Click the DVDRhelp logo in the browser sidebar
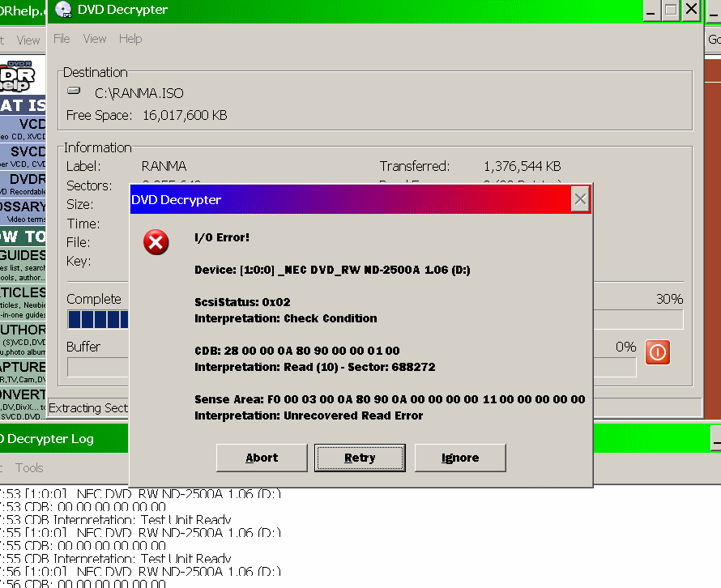The width and height of the screenshot is (721, 588). 18,76
